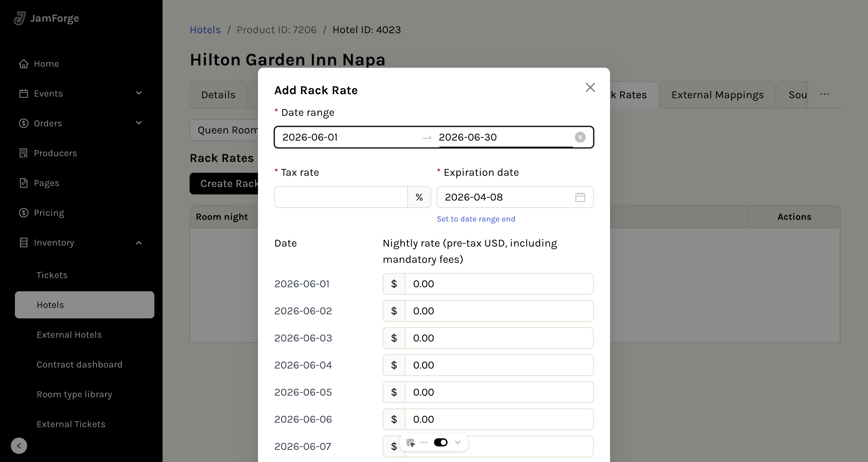
Task: Click the cursor icon in floating toolbar
Action: 411,443
